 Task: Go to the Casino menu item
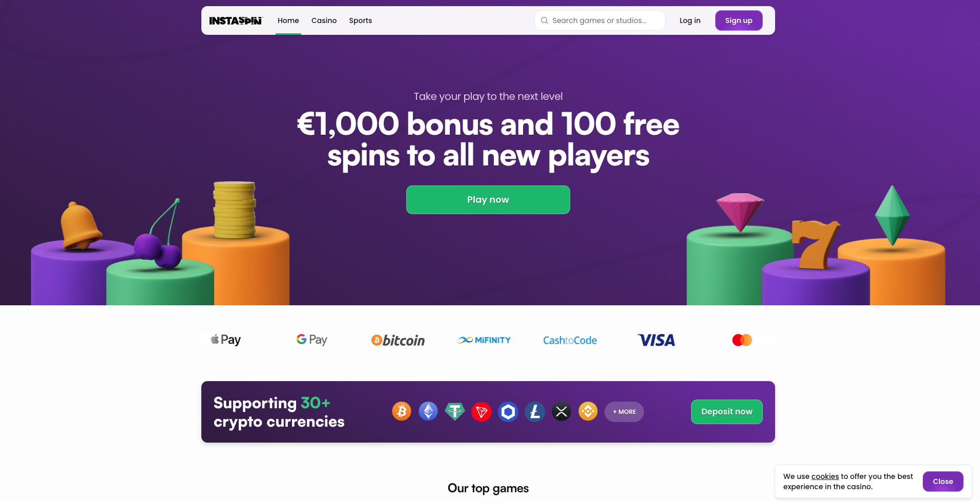coord(324,20)
